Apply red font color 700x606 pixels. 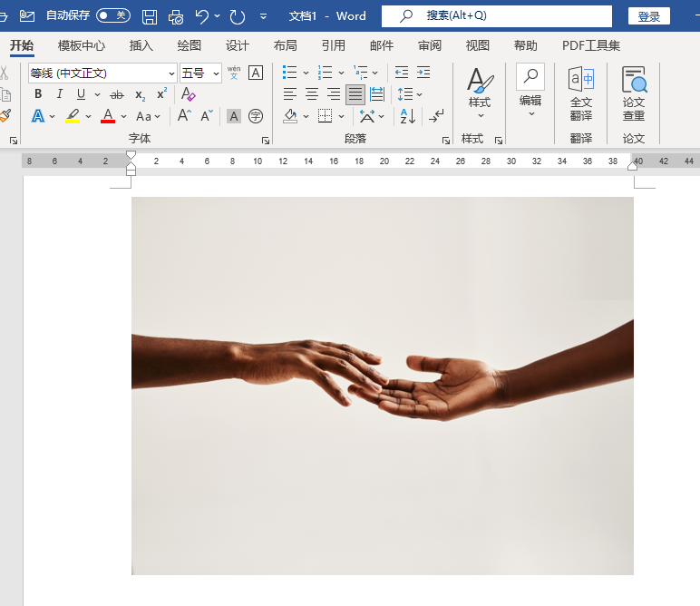108,116
